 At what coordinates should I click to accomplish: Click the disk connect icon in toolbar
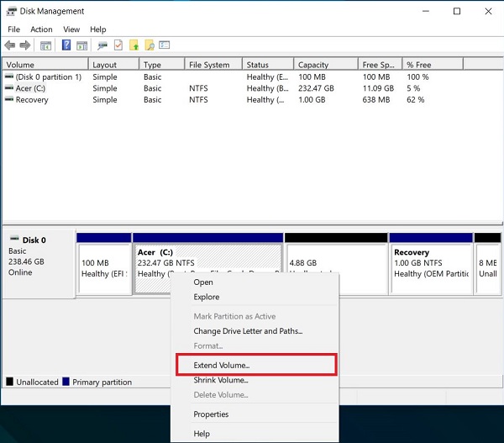pyautogui.click(x=102, y=45)
